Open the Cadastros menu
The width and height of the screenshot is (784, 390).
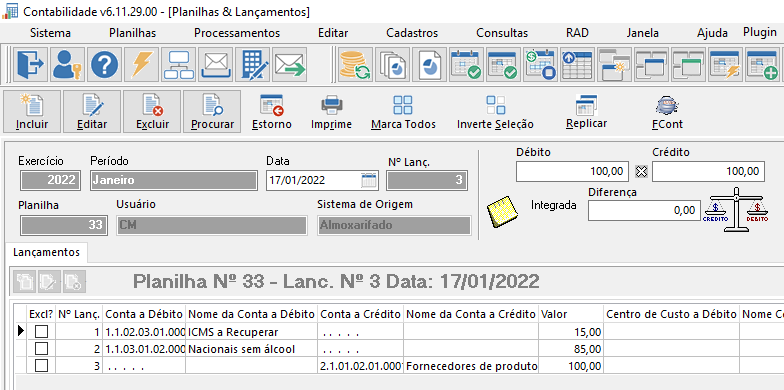pyautogui.click(x=412, y=33)
